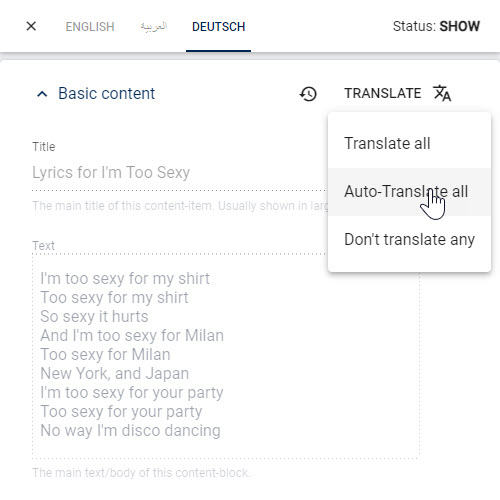Select Don't translate any option
This screenshot has width=500, height=500.
pyautogui.click(x=409, y=239)
